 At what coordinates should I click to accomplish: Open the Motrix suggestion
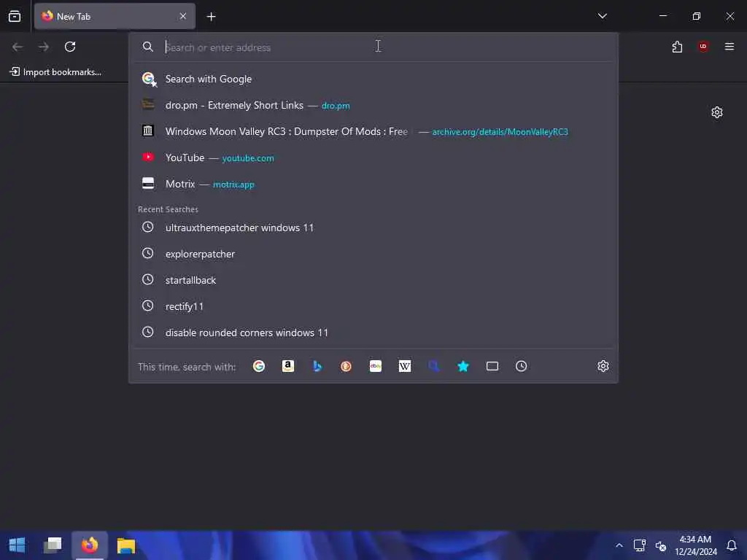click(373, 184)
